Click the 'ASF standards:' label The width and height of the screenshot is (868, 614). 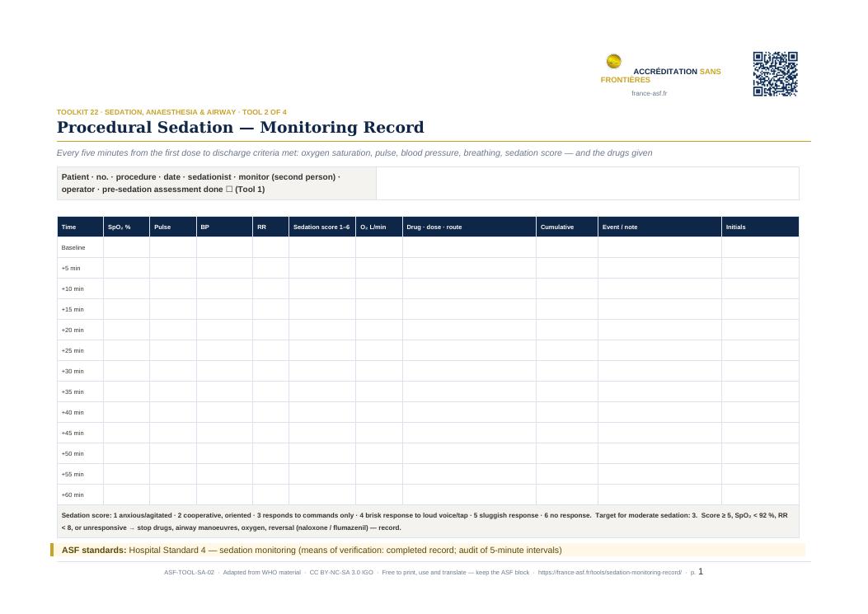click(x=94, y=551)
